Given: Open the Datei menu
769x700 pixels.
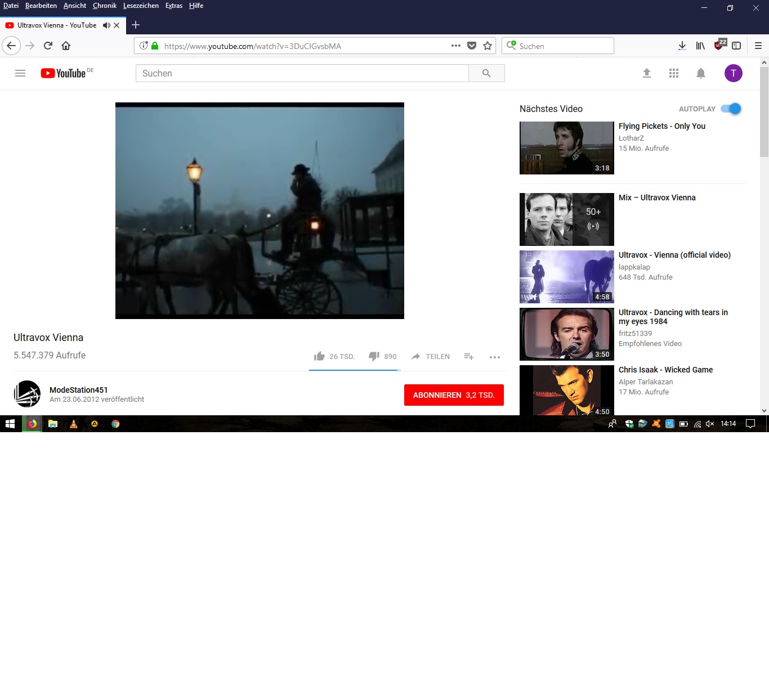Looking at the screenshot, I should point(11,6).
